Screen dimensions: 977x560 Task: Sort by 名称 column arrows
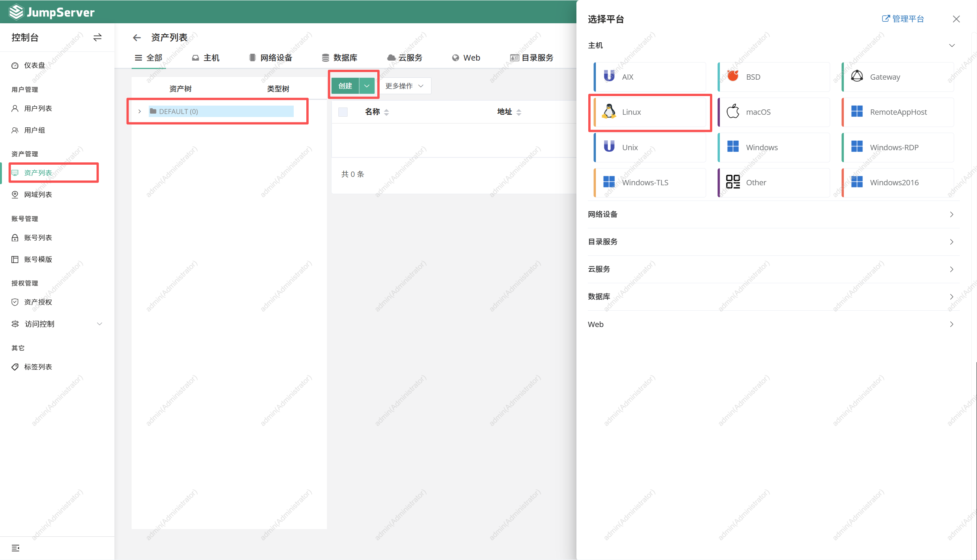(386, 112)
